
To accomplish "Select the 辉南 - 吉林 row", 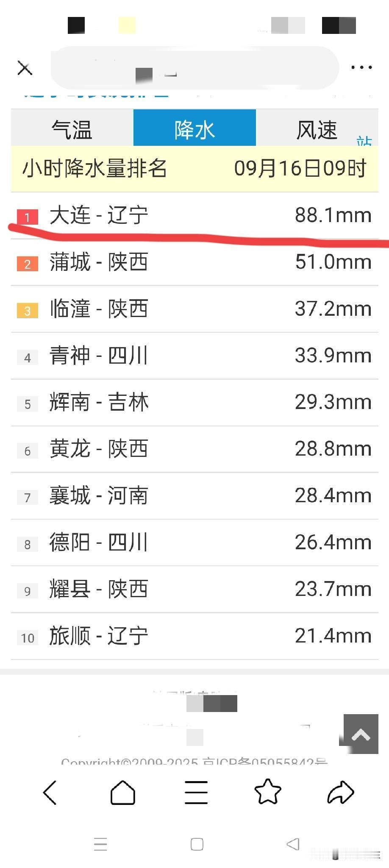I will [x=194, y=402].
